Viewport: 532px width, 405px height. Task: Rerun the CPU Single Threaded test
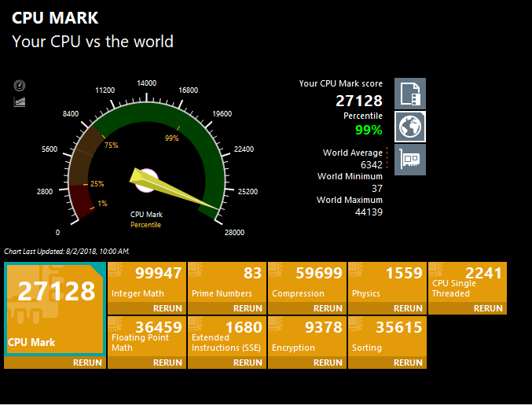pos(488,308)
